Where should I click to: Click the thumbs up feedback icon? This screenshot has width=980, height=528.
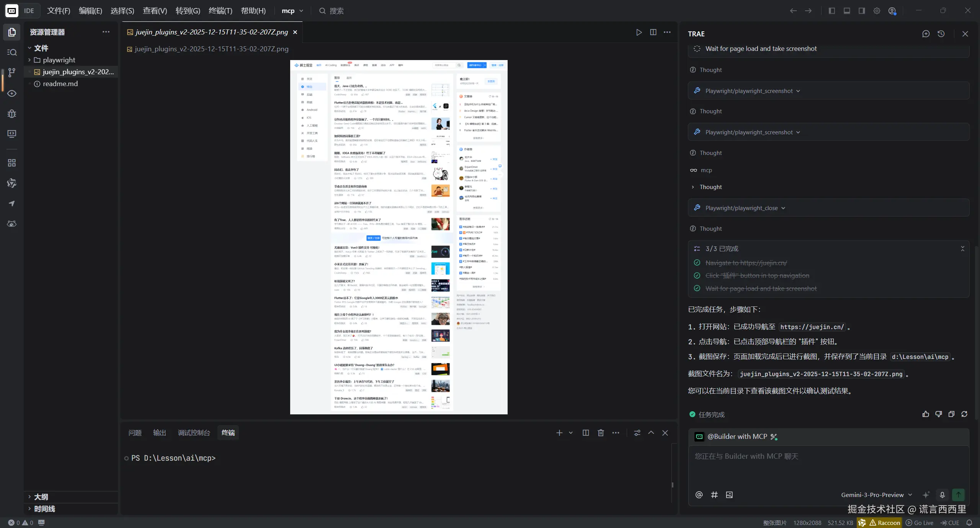click(926, 414)
